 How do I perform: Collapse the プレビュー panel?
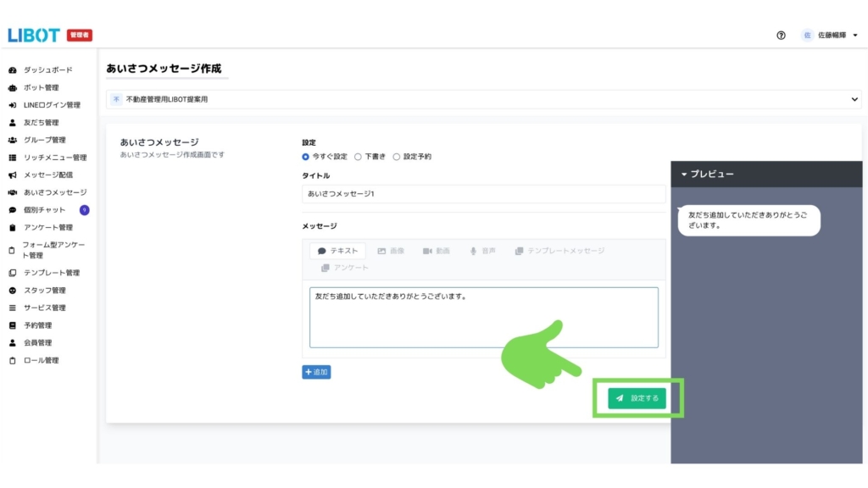[x=685, y=174]
